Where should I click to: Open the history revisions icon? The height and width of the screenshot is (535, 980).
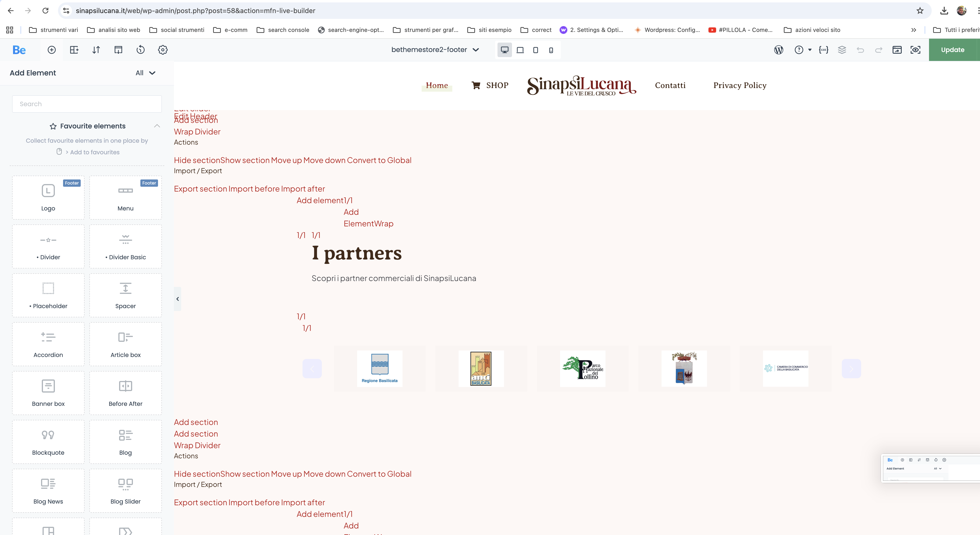pos(140,50)
